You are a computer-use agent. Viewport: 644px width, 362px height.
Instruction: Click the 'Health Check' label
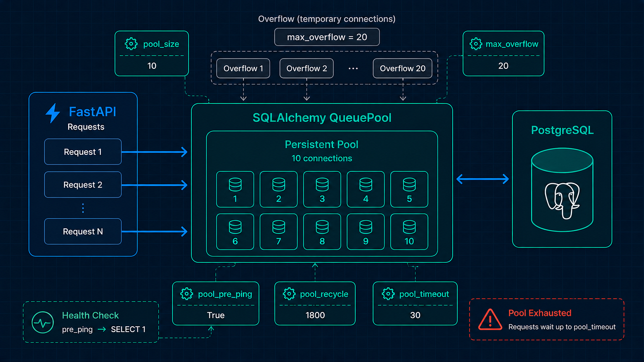tap(90, 315)
